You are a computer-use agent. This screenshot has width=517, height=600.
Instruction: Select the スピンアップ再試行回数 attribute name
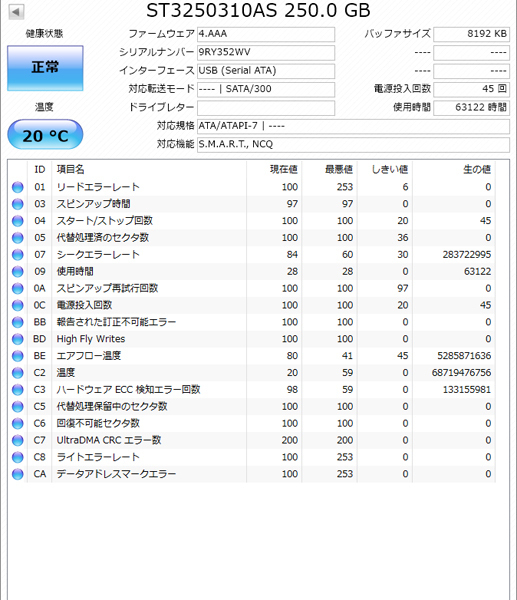coord(107,288)
